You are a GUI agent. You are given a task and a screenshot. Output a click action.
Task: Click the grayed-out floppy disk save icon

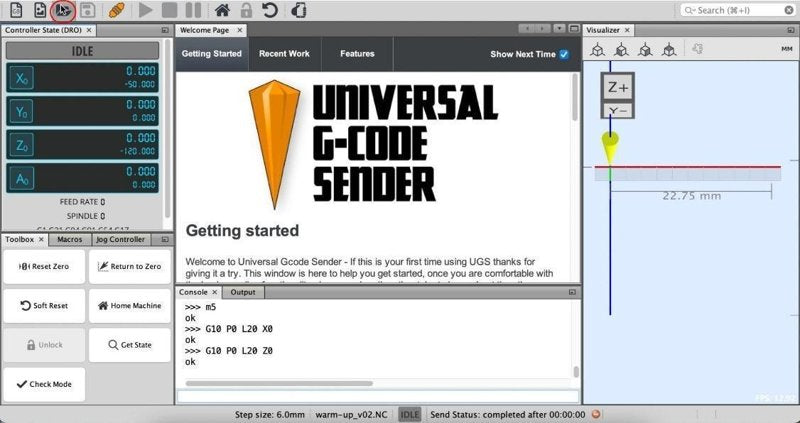(x=88, y=10)
